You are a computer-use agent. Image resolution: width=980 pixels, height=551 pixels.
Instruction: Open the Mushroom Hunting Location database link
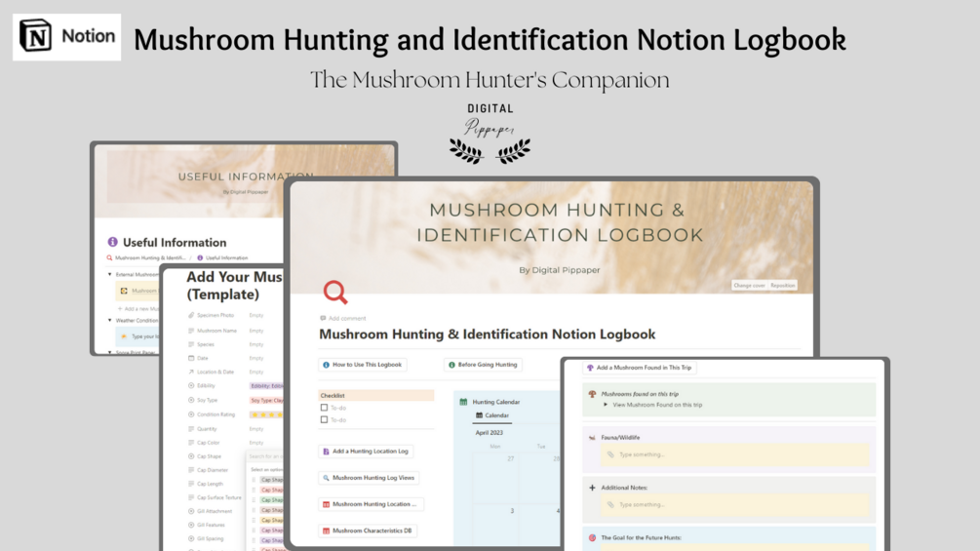click(x=371, y=504)
